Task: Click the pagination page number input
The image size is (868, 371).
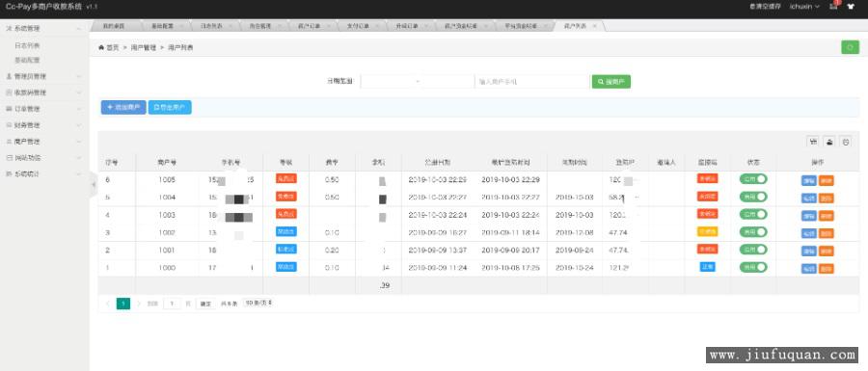Action: coord(172,304)
